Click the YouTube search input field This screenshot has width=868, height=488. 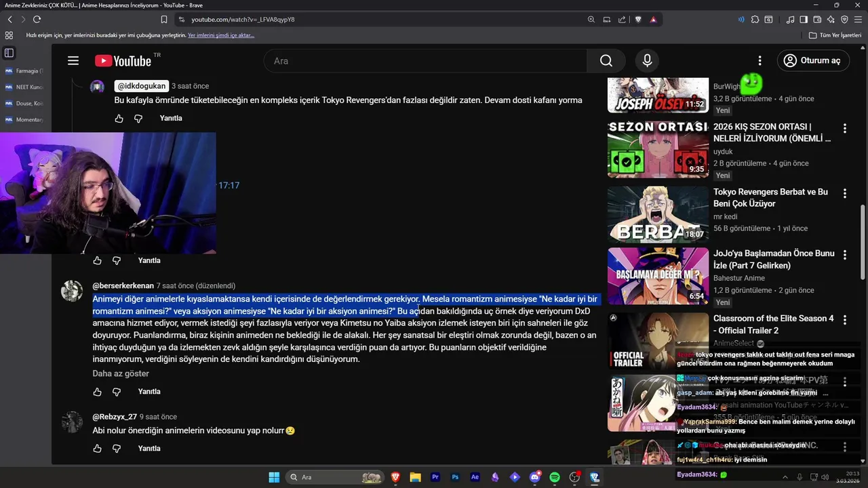[425, 61]
